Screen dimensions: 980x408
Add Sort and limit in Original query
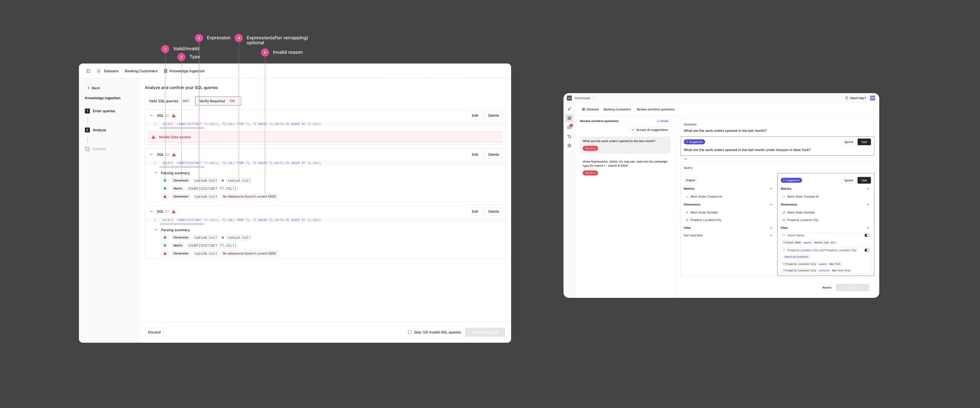click(771, 235)
